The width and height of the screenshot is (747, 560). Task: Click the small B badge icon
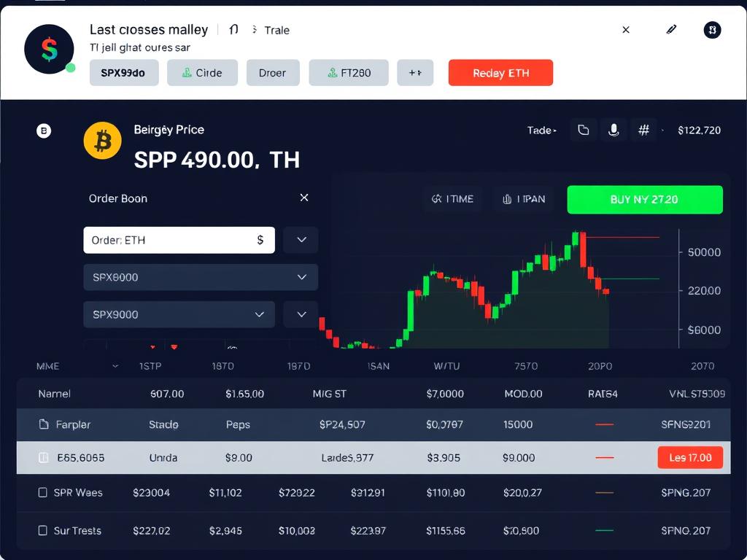(44, 131)
